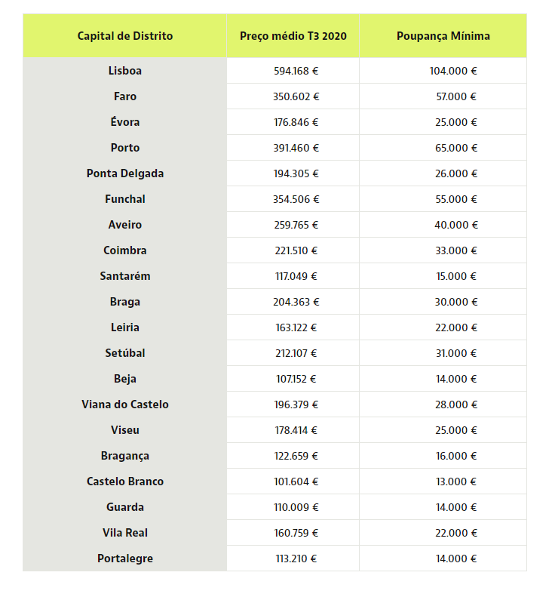Click the Braga price 204.363 €
552x593 pixels.
coord(296,302)
